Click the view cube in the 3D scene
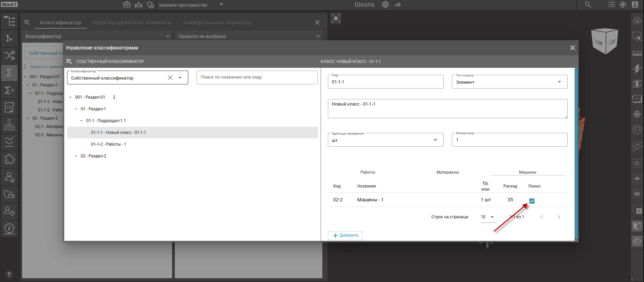This screenshot has height=282, width=644. pyautogui.click(x=605, y=41)
